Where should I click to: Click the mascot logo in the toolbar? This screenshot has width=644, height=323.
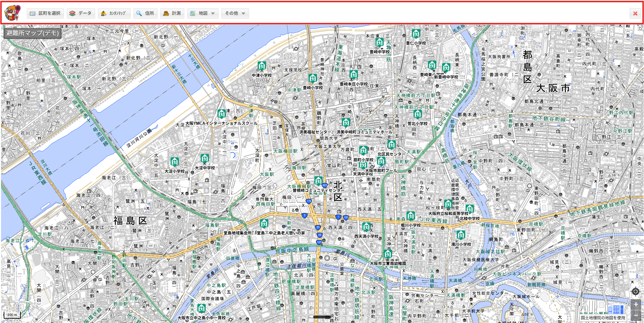[x=12, y=13]
